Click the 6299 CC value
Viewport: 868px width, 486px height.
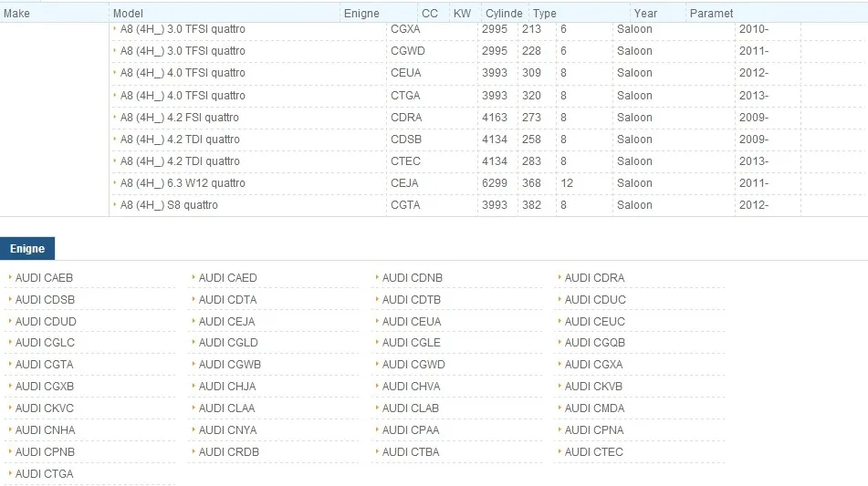point(495,183)
